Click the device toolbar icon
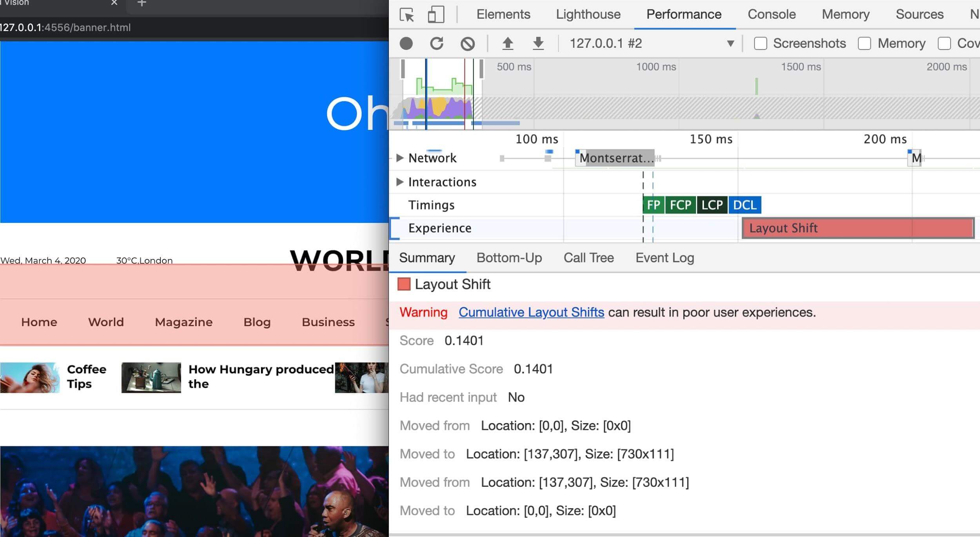This screenshot has height=537, width=980. (x=436, y=13)
